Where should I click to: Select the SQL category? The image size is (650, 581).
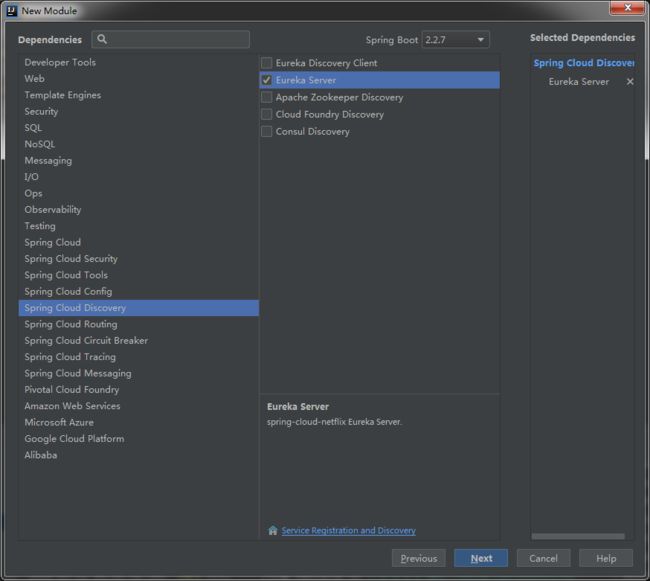click(139, 128)
